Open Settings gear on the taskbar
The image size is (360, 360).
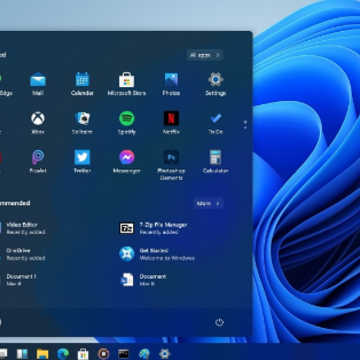pyautogui.click(x=164, y=353)
